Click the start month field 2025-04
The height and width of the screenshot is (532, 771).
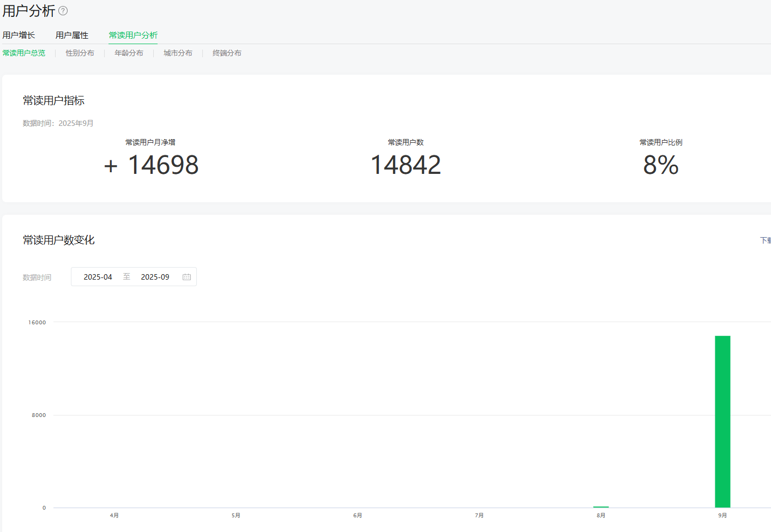point(98,277)
